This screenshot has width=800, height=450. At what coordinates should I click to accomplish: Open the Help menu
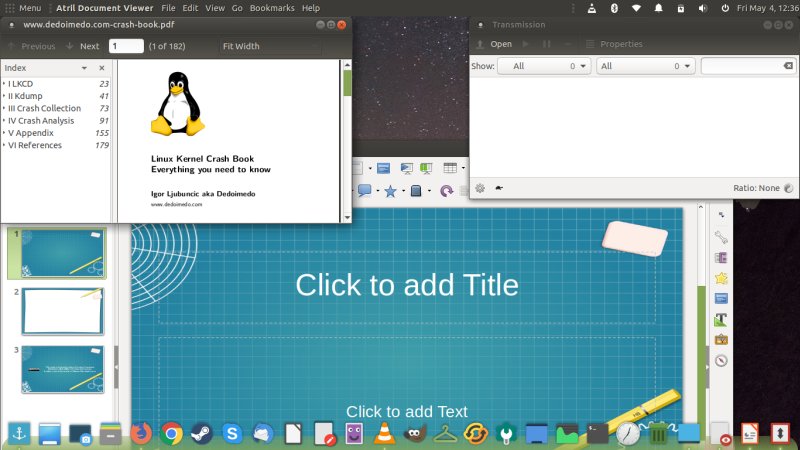point(310,8)
